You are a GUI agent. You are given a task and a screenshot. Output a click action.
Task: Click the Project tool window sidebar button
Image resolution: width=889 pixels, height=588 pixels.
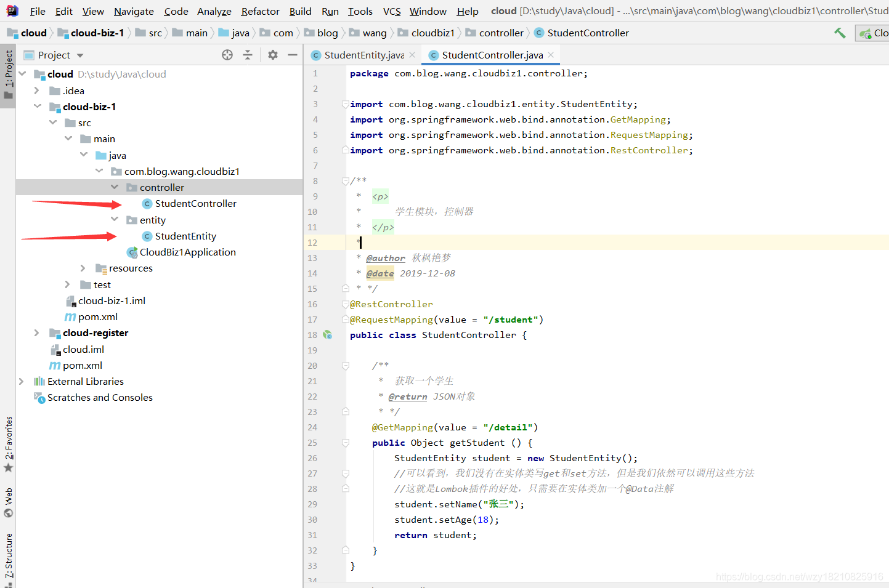(x=8, y=76)
